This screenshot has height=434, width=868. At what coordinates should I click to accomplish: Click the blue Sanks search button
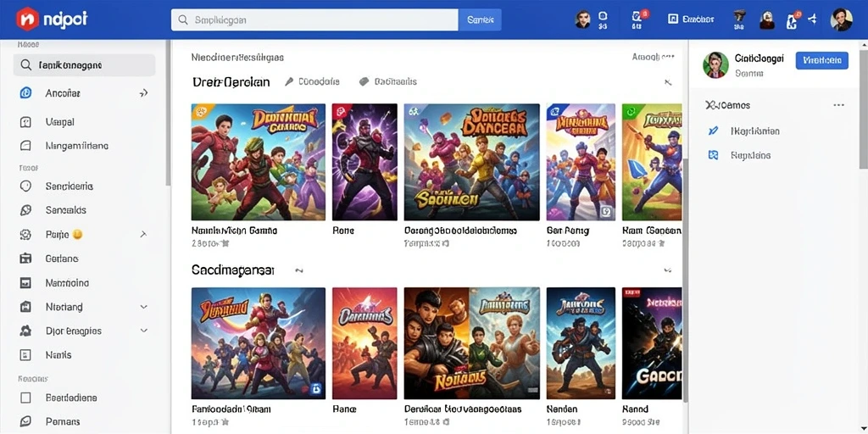[x=480, y=20]
